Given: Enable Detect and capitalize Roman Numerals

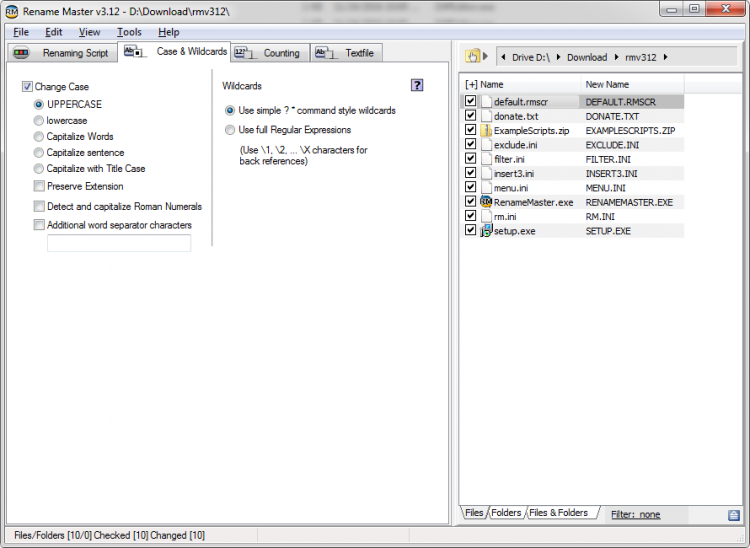Looking at the screenshot, I should [x=39, y=206].
